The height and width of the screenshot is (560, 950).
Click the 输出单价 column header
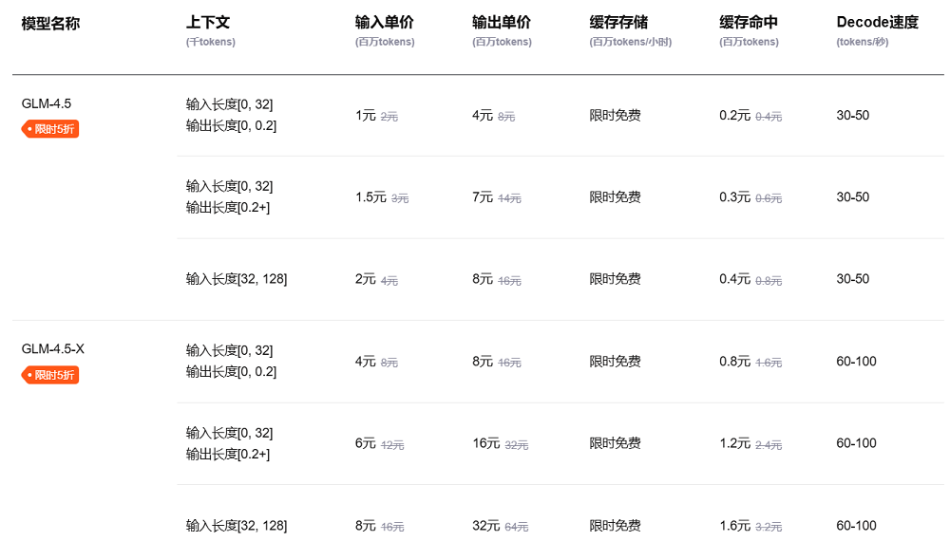point(501,23)
